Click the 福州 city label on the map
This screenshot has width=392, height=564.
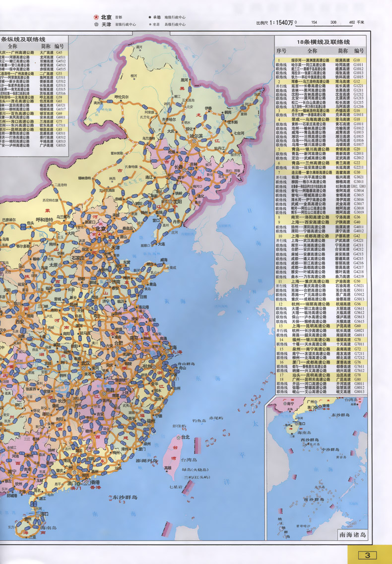pyautogui.click(x=150, y=421)
